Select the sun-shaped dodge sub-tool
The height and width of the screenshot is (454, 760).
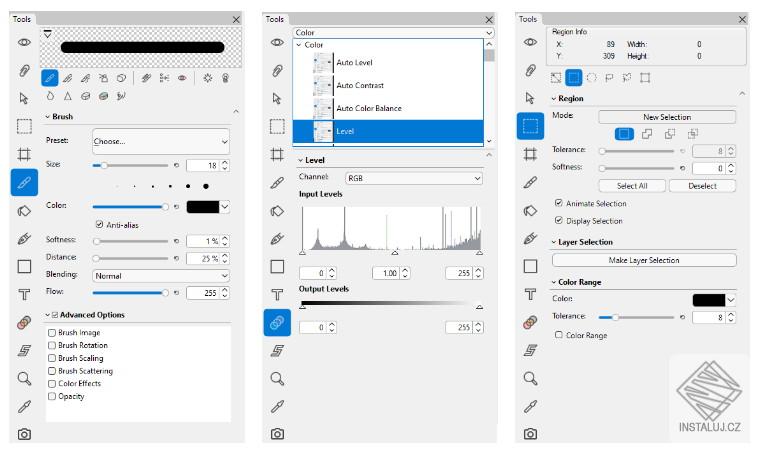pos(207,78)
